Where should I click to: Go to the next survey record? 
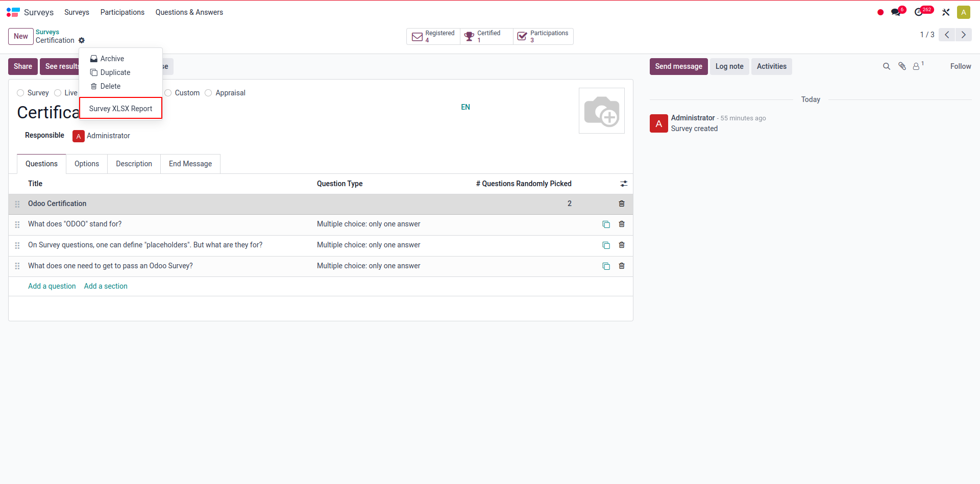point(964,35)
